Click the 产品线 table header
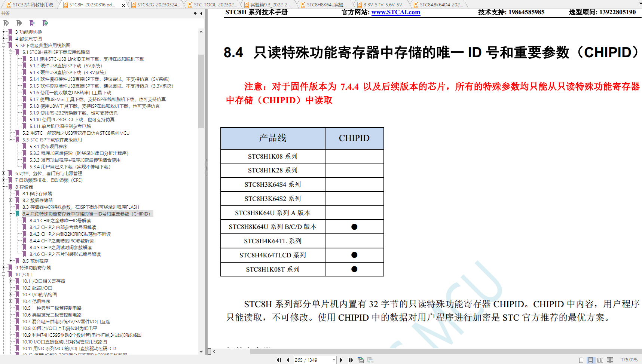The image size is (642, 364). coord(273,138)
